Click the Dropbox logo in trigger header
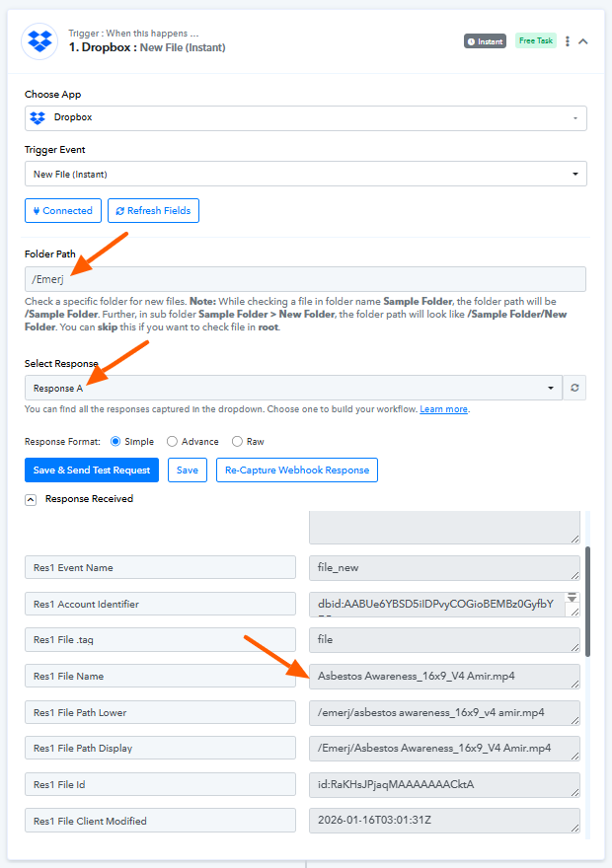 [x=40, y=41]
